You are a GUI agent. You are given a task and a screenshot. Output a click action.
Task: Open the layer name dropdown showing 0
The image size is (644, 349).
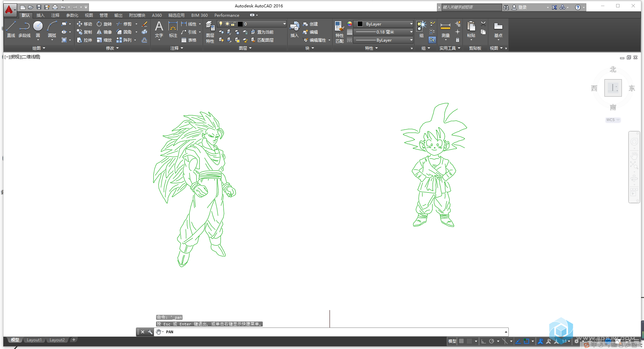pyautogui.click(x=252, y=24)
